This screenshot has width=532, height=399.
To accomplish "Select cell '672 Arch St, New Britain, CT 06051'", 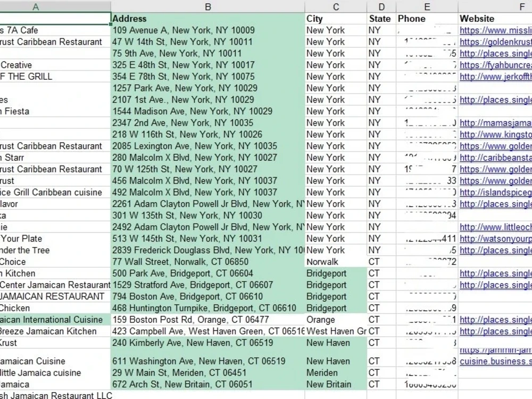I will 207,384.
